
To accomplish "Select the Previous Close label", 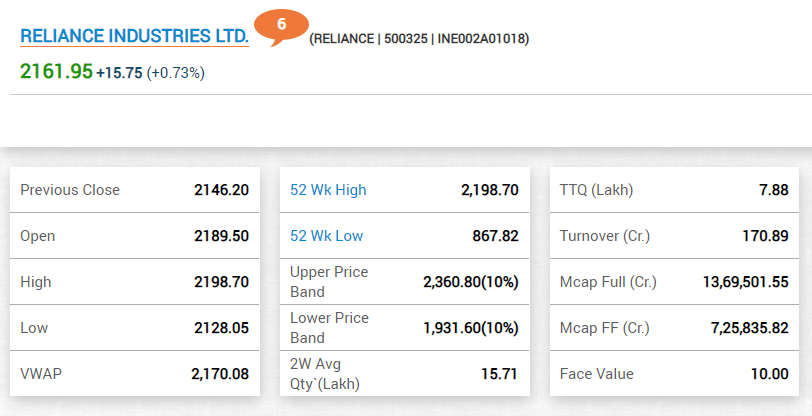I will pos(70,190).
